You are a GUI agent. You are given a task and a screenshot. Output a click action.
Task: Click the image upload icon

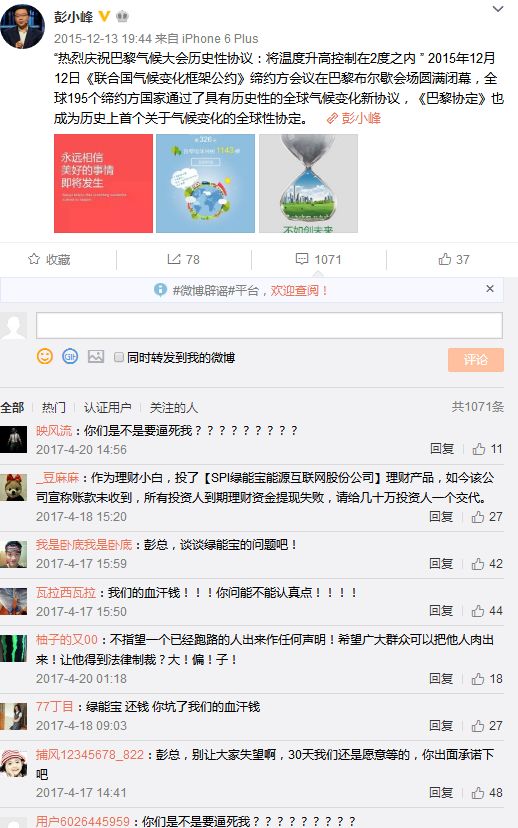96,356
